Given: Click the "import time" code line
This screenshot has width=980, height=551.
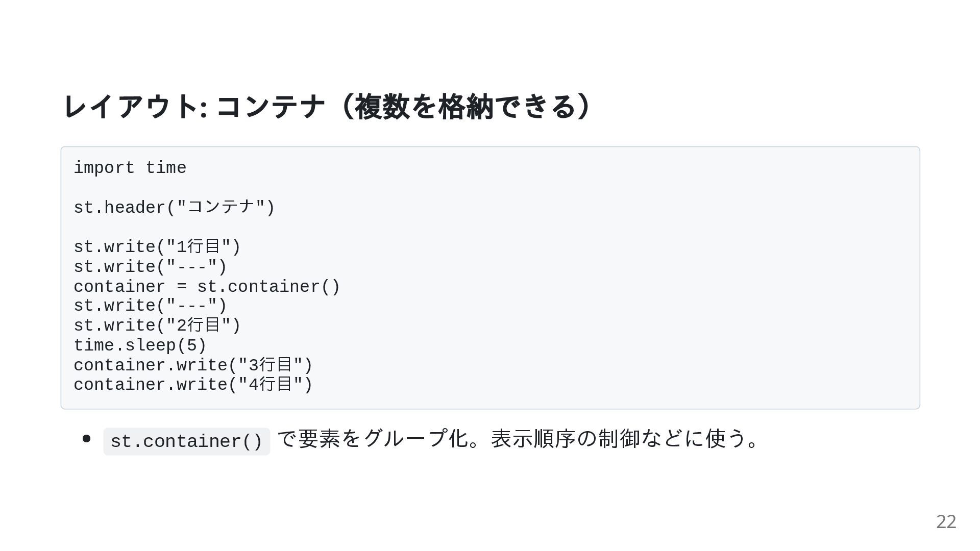Looking at the screenshot, I should point(130,168).
